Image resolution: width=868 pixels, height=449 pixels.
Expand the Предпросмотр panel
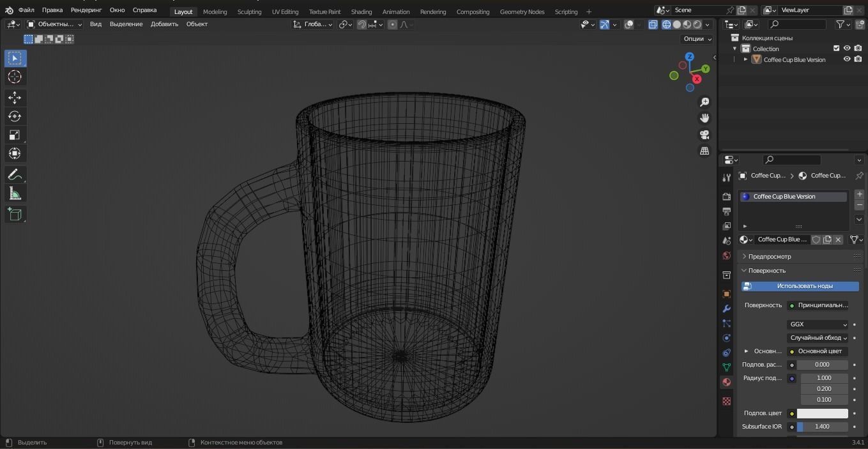point(800,256)
